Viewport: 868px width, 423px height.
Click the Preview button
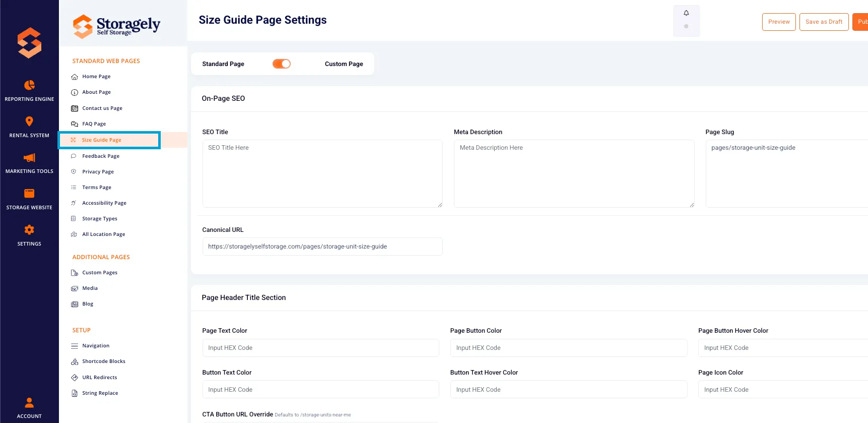[779, 22]
